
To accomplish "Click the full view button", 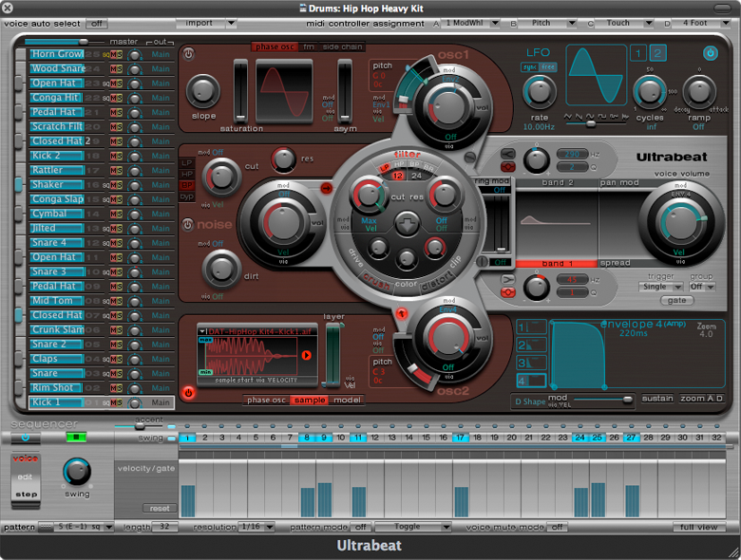I will (700, 527).
